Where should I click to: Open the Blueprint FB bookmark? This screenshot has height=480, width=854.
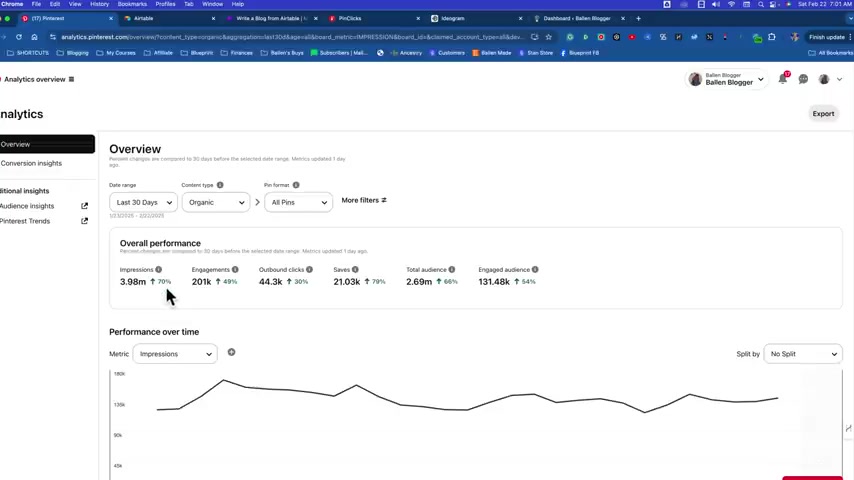point(580,53)
